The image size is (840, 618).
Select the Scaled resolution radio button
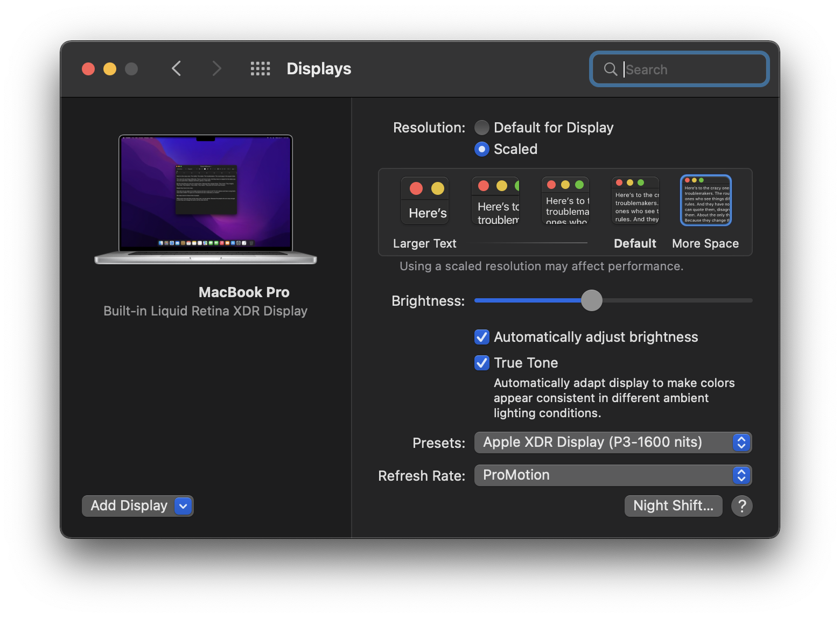click(x=482, y=149)
